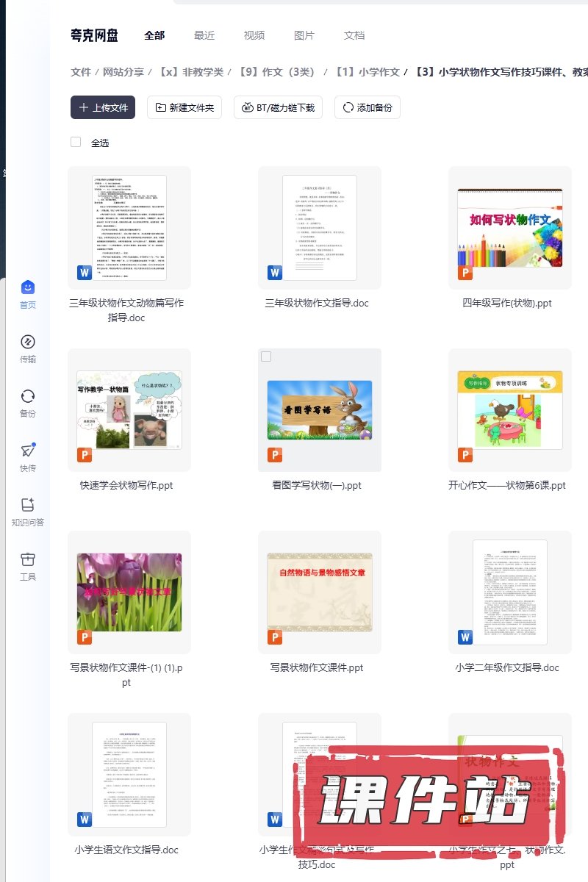
Task: Click the 上传文件 upload button
Action: tap(103, 107)
